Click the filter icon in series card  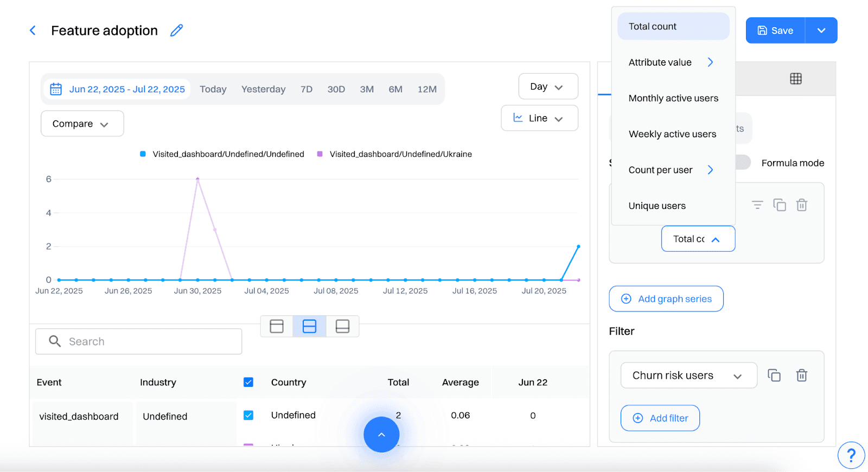[757, 205]
